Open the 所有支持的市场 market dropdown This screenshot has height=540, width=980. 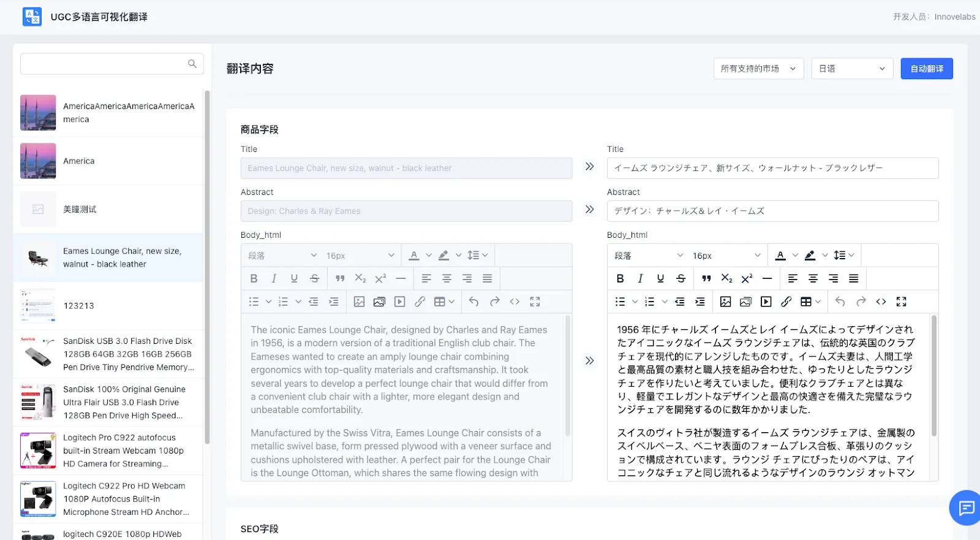758,69
